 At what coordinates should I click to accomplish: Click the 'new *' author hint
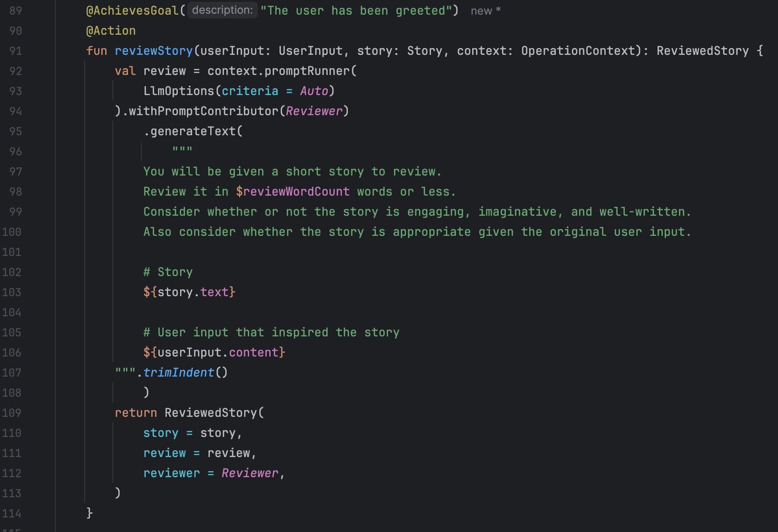click(485, 11)
